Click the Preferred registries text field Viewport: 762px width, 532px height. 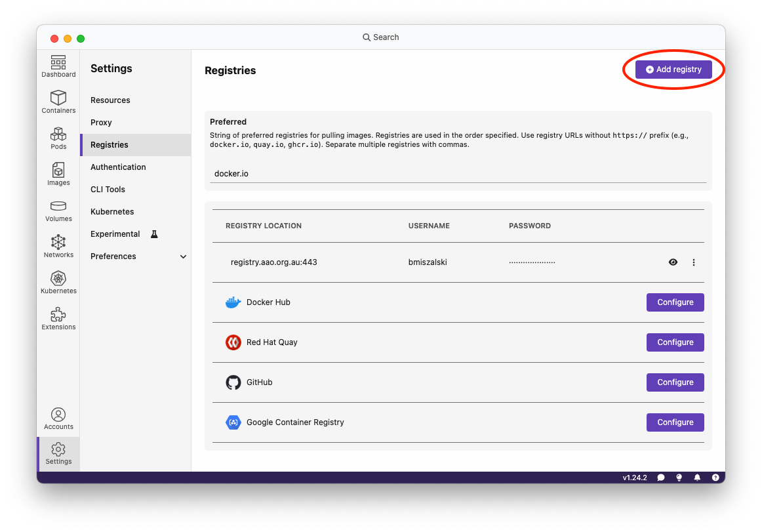pyautogui.click(x=458, y=174)
